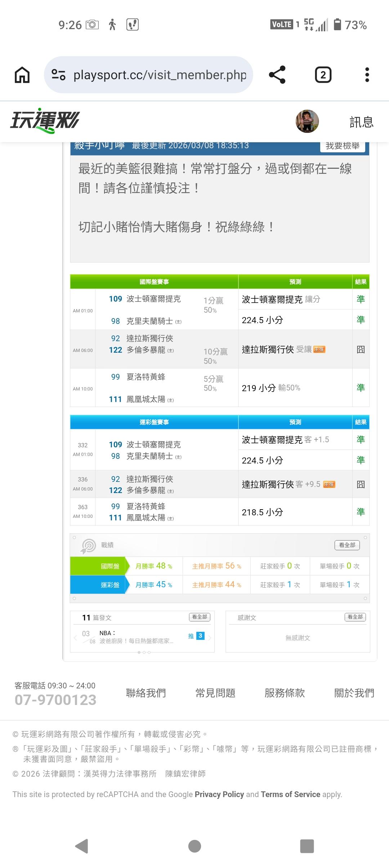The width and height of the screenshot is (389, 868).
Task: Click 看全部 for 篇發文 posts
Action: 200,617
